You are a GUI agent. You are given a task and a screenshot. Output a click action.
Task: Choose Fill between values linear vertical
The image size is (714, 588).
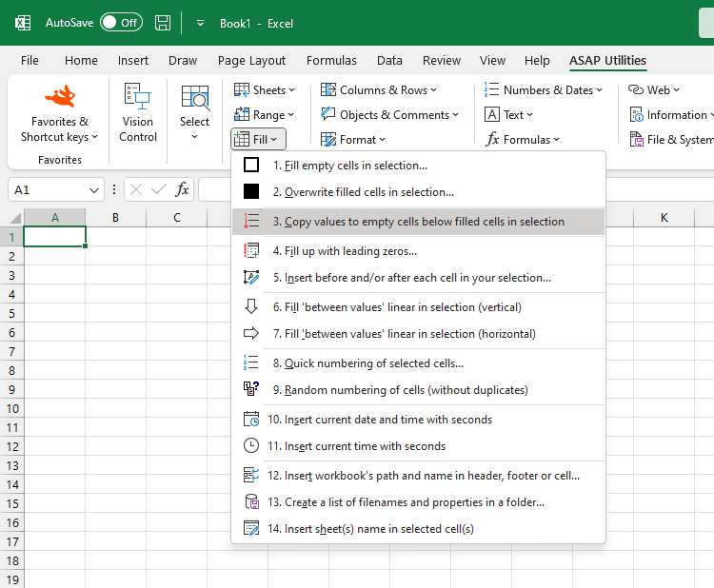click(x=418, y=307)
